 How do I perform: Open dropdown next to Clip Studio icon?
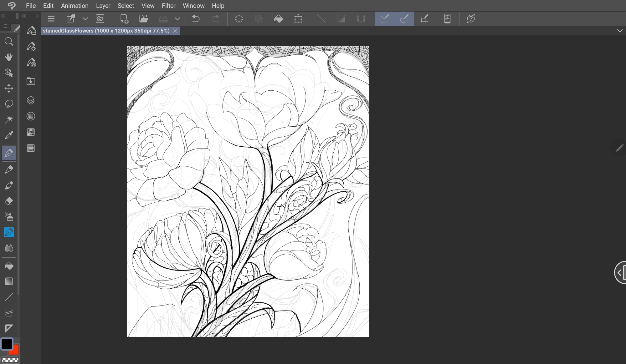pyautogui.click(x=85, y=19)
